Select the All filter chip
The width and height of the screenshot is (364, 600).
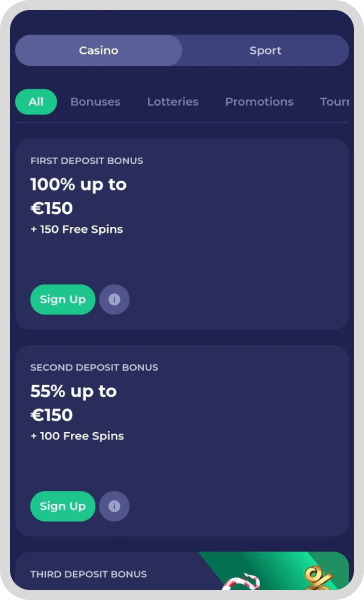pyautogui.click(x=36, y=102)
